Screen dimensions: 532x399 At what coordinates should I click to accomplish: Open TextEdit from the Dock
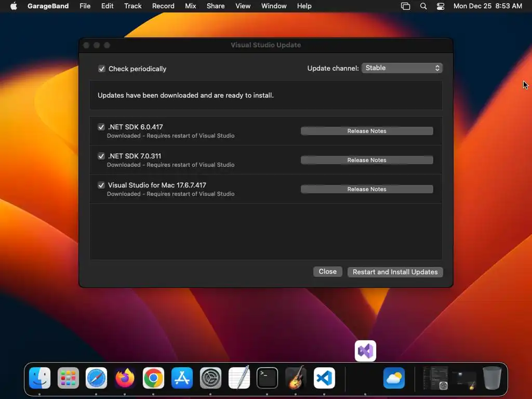click(239, 378)
